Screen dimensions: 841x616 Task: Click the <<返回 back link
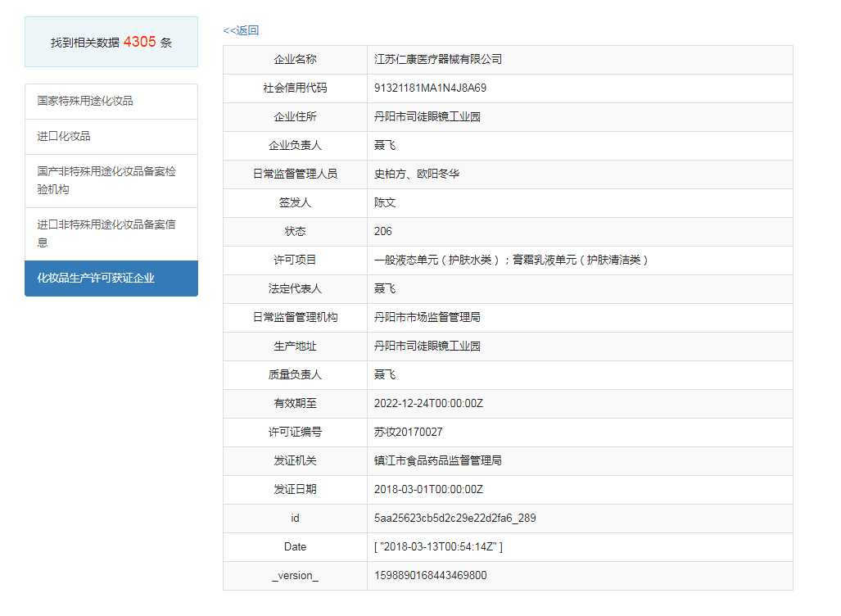[241, 30]
